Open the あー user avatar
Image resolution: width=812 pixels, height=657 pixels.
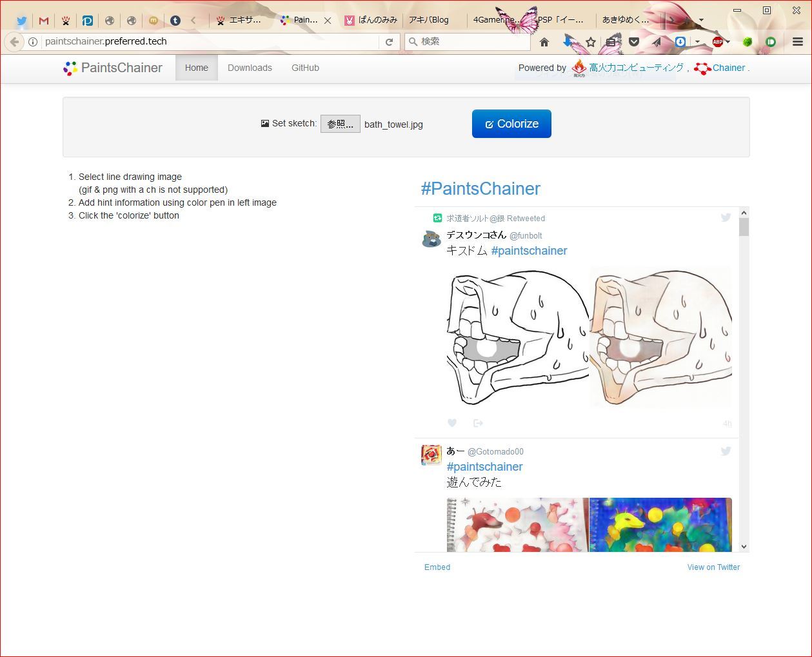click(x=431, y=455)
